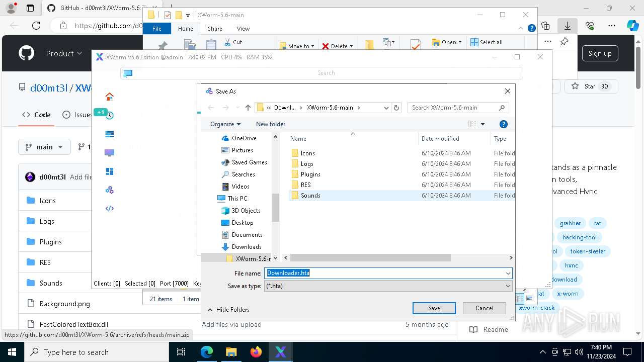Click Select all in Explorer ribbon
644x362 pixels.
[x=486, y=42]
